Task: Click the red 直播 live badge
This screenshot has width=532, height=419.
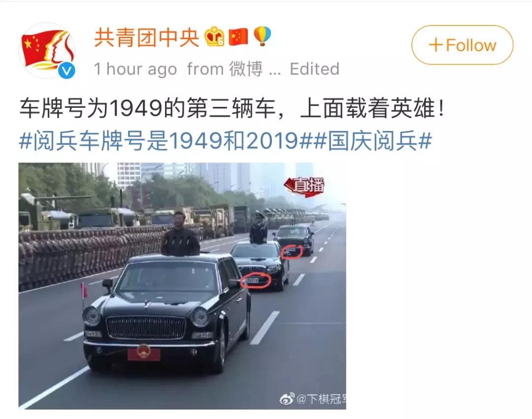Action: [x=304, y=187]
